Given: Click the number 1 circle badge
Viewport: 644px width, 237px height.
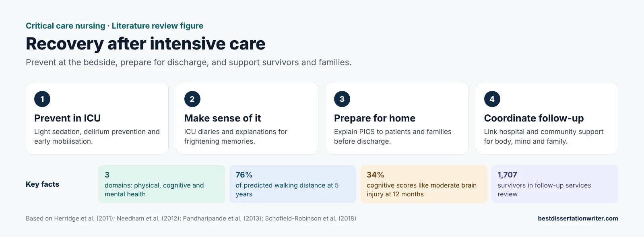Looking at the screenshot, I should pyautogui.click(x=42, y=99).
